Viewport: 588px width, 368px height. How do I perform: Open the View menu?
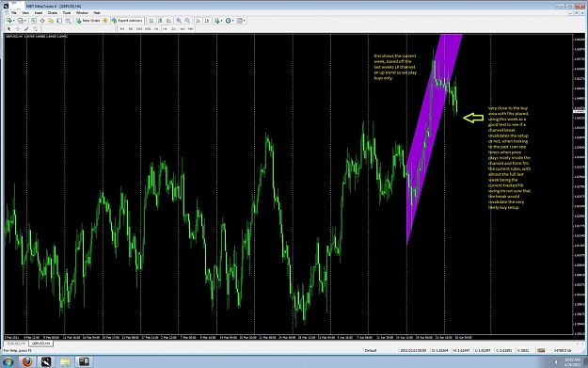pos(25,13)
